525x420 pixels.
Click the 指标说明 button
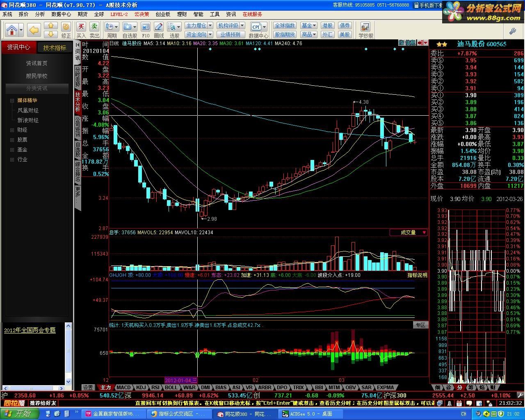pos(417,275)
